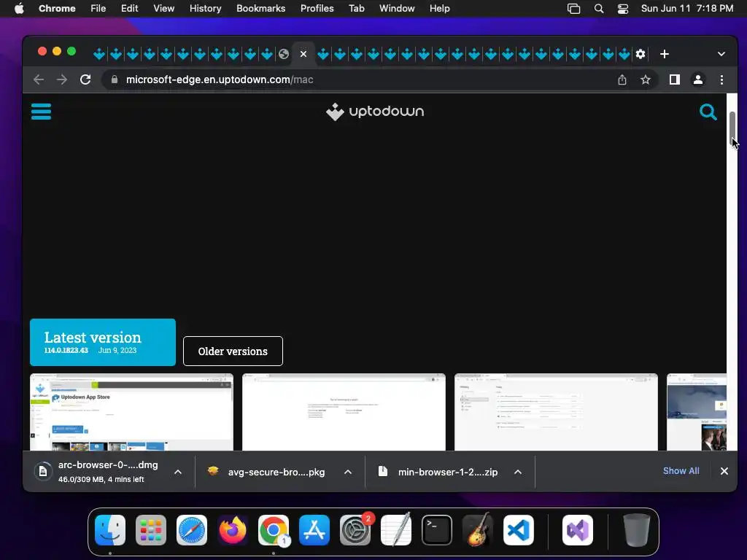Switch to the settings gear tab
Image resolution: width=747 pixels, height=560 pixels.
point(640,54)
